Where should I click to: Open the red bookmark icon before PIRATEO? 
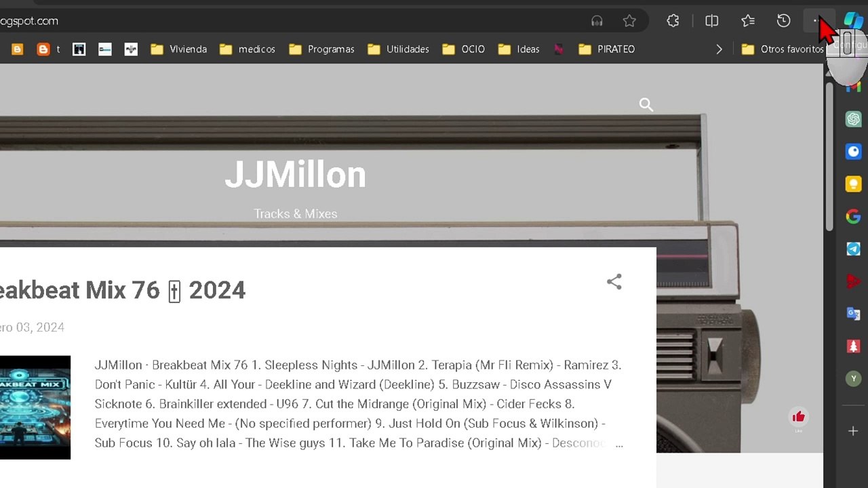point(559,49)
